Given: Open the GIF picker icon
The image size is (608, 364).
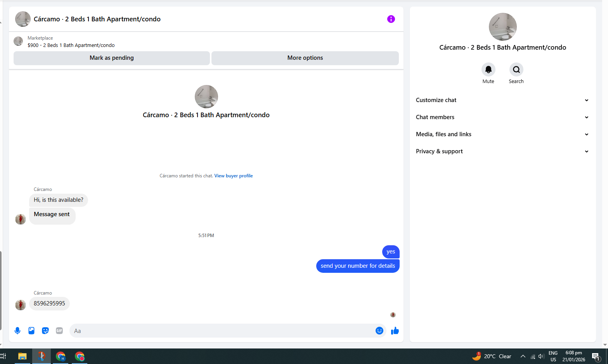Looking at the screenshot, I should [59, 331].
